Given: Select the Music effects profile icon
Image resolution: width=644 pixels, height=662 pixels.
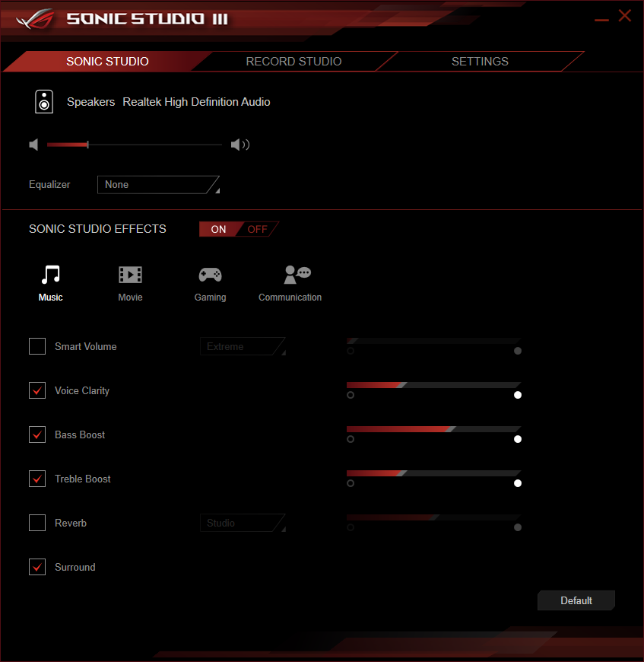Looking at the screenshot, I should pyautogui.click(x=51, y=275).
